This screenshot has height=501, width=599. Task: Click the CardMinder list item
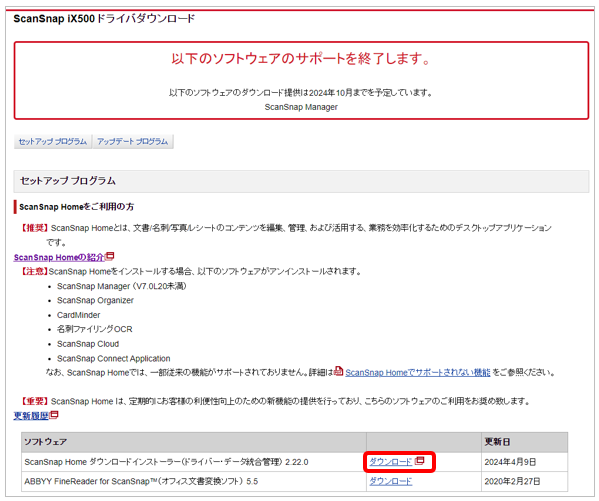click(78, 315)
